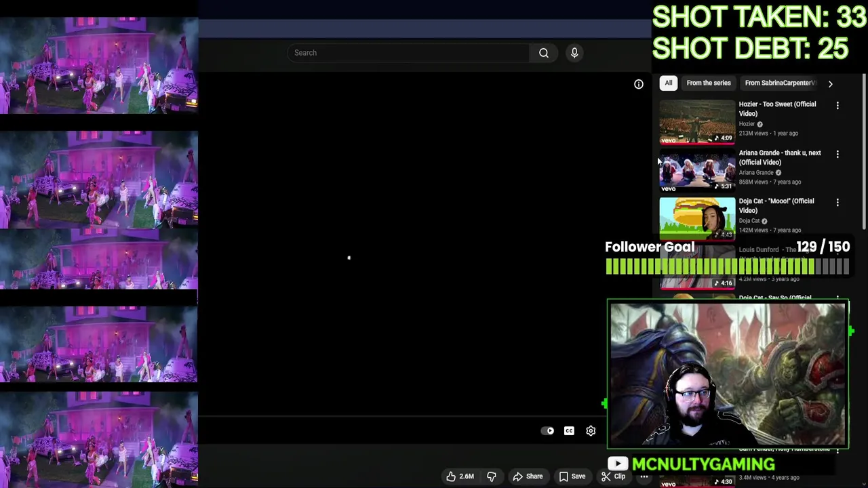The height and width of the screenshot is (488, 868).
Task: Dislike the video
Action: point(492,476)
